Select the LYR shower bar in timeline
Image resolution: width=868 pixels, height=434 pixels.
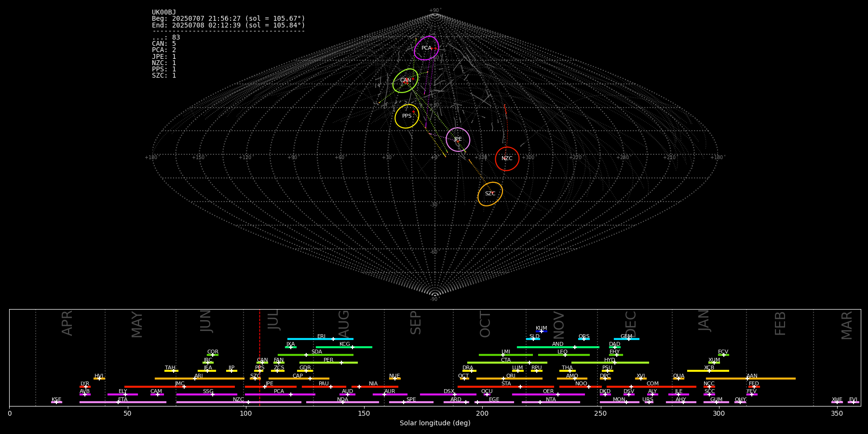[x=85, y=387]
